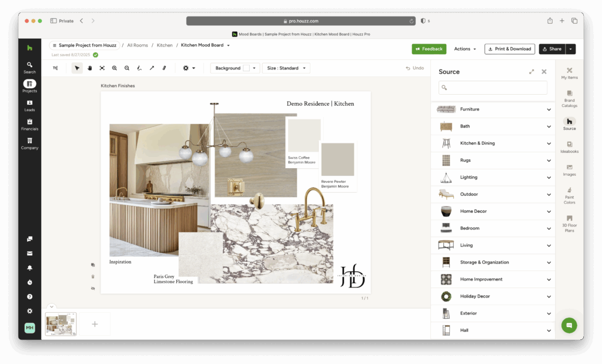Image resolution: width=602 pixels, height=364 pixels.
Task: Toggle the page duplicate control beside the canvas
Action: (92, 265)
